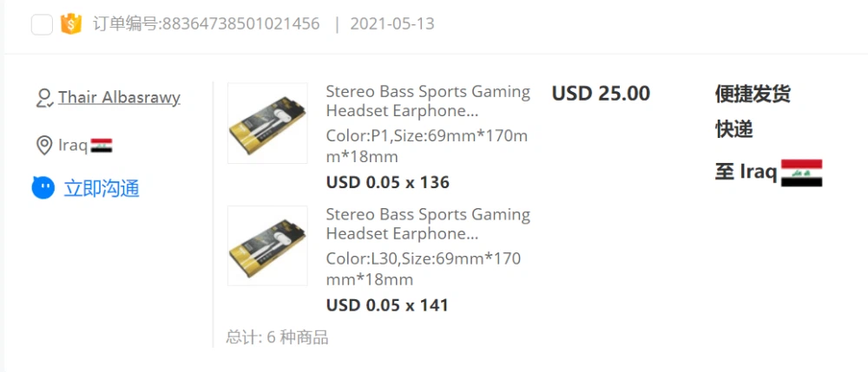Click the buyer profile person icon
The height and width of the screenshot is (372, 868).
click(x=43, y=98)
